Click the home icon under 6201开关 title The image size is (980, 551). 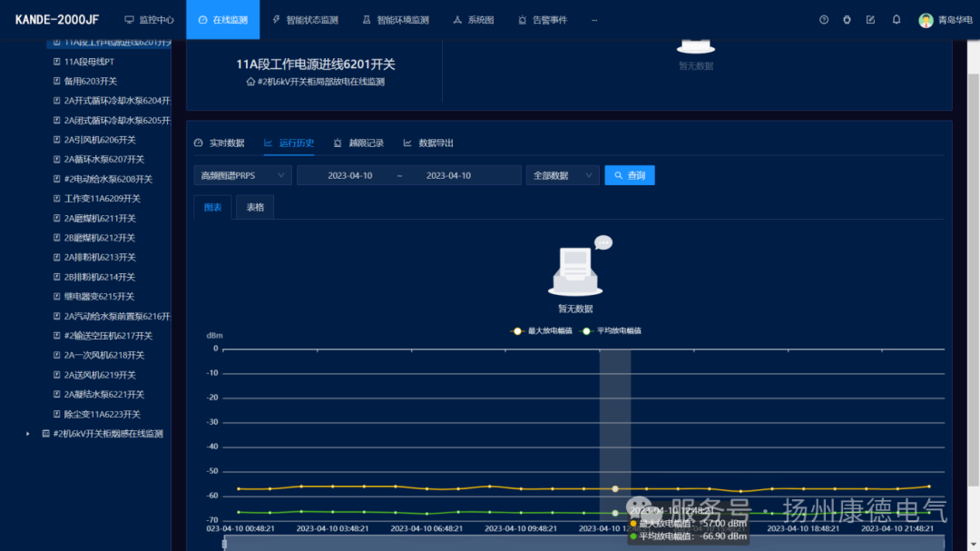pyautogui.click(x=250, y=82)
